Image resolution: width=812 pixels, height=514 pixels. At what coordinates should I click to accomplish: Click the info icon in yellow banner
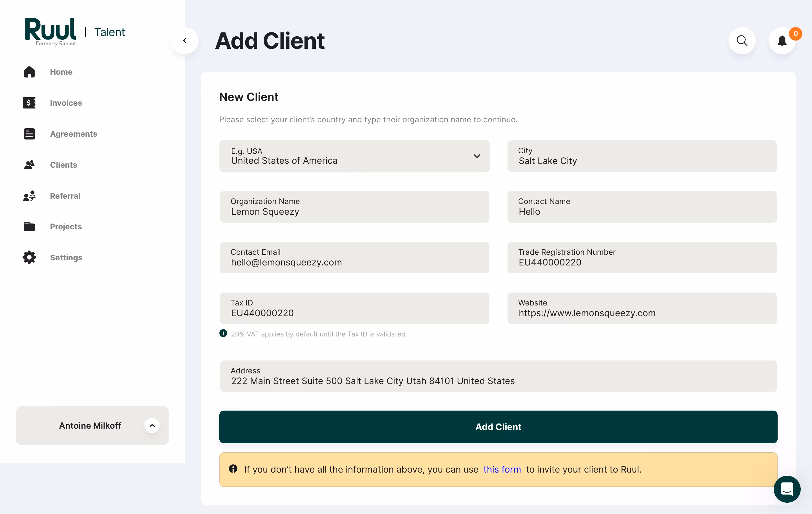pyautogui.click(x=233, y=469)
